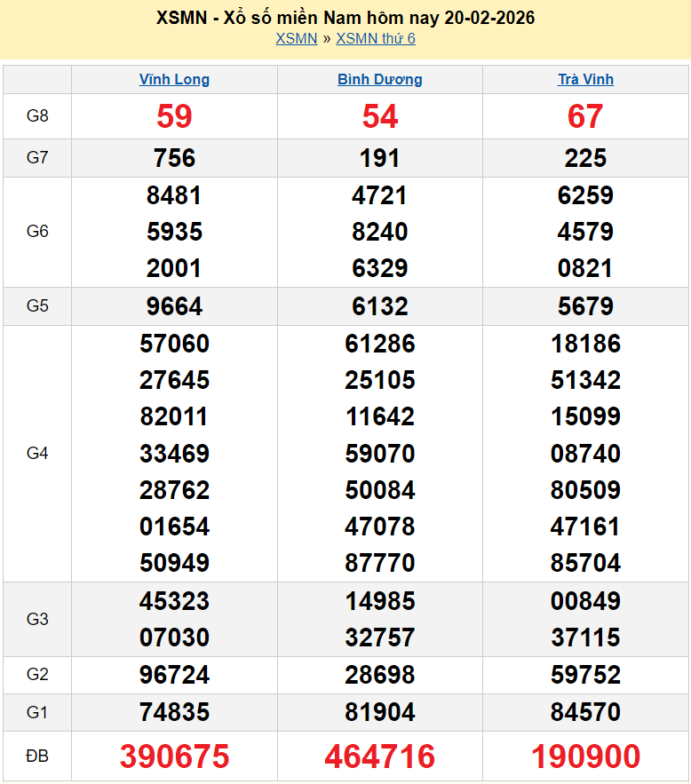Viewport: 691px width, 784px height.
Task: Select the G8 row label
Action: pyautogui.click(x=37, y=116)
